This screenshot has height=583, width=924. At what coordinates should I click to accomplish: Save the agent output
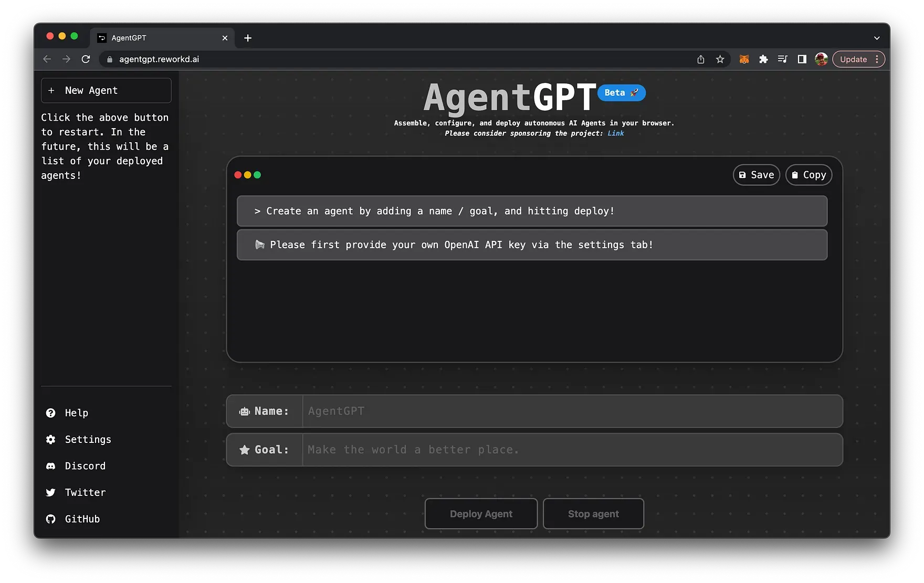(757, 175)
